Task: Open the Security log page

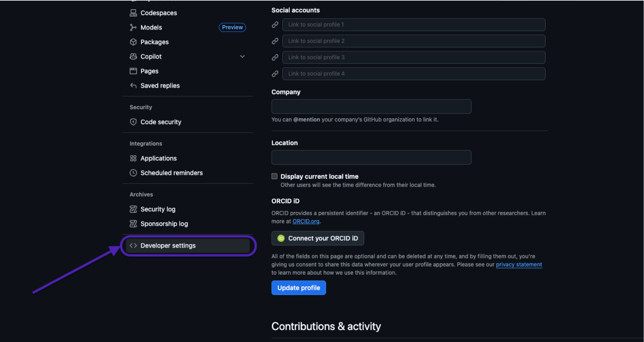Action: click(x=158, y=209)
